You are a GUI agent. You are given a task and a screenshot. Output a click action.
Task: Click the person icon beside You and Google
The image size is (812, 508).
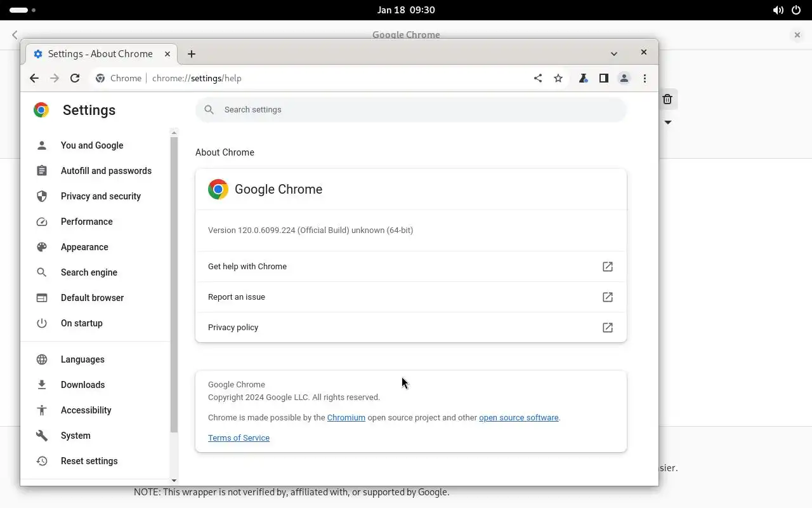[x=42, y=145]
